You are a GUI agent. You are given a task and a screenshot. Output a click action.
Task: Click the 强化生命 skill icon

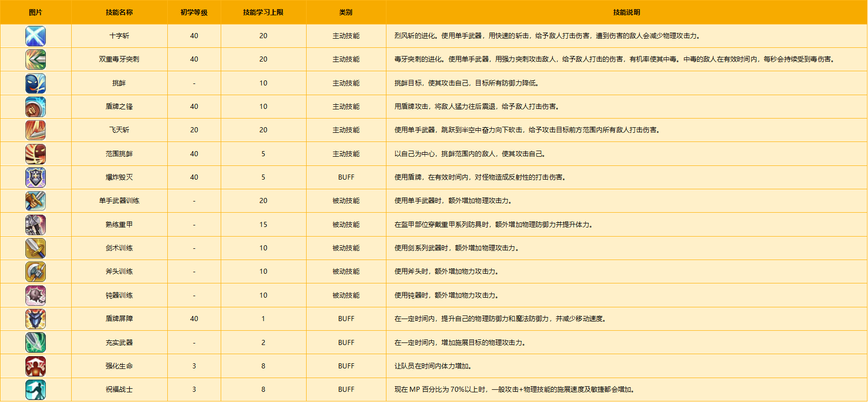click(36, 366)
